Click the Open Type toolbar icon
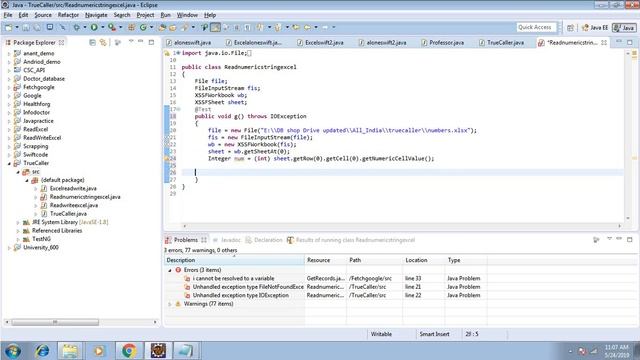 [x=162, y=27]
